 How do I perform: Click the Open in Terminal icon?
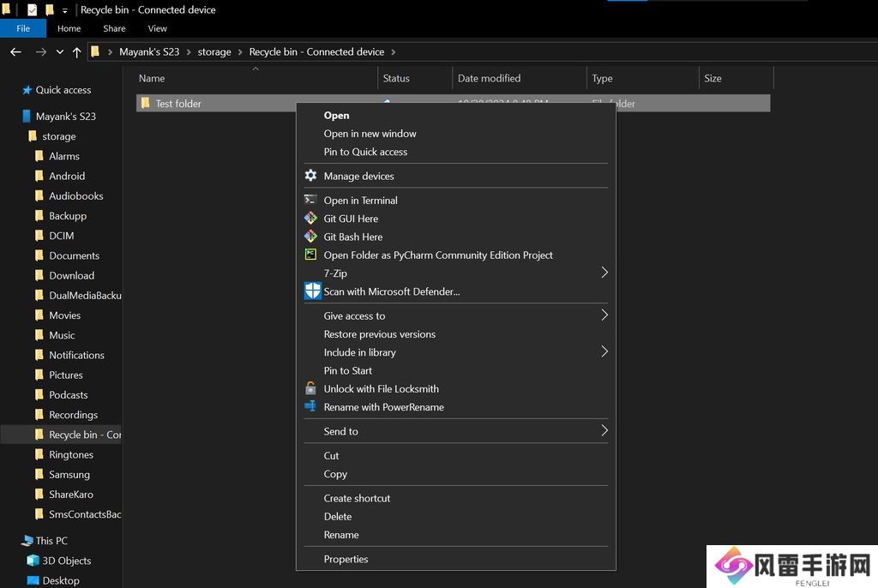coord(310,200)
